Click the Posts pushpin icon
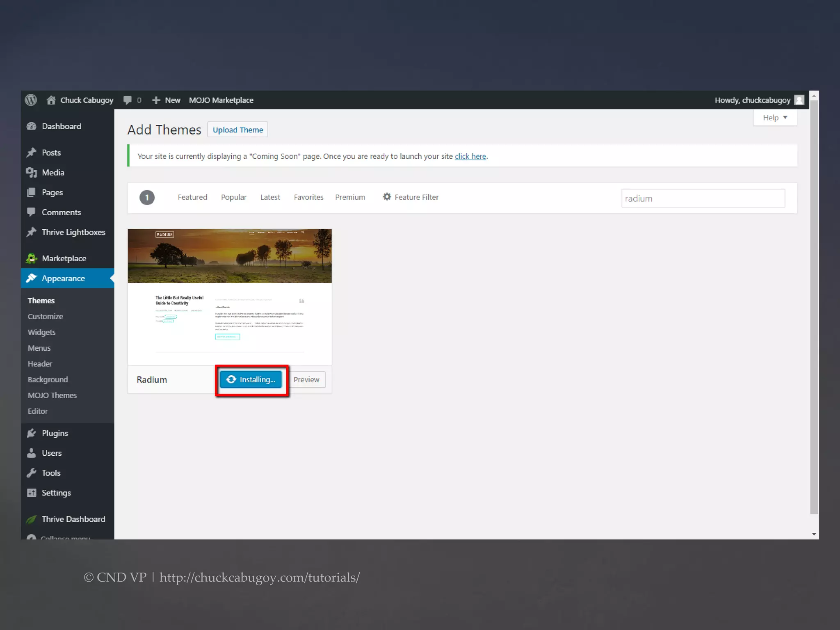840x630 pixels. click(x=32, y=153)
